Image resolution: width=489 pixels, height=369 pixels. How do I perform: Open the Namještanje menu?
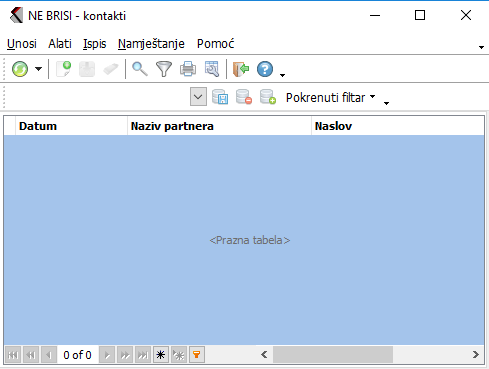151,44
